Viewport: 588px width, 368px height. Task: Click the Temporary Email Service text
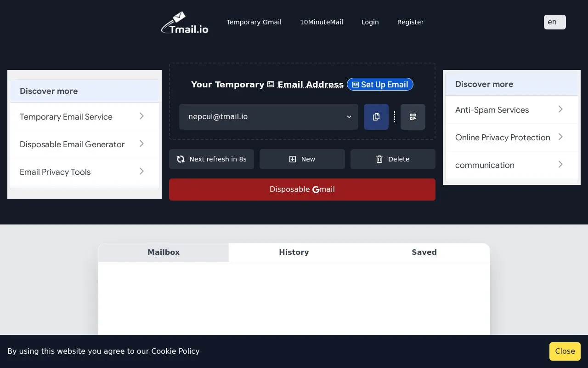(66, 117)
